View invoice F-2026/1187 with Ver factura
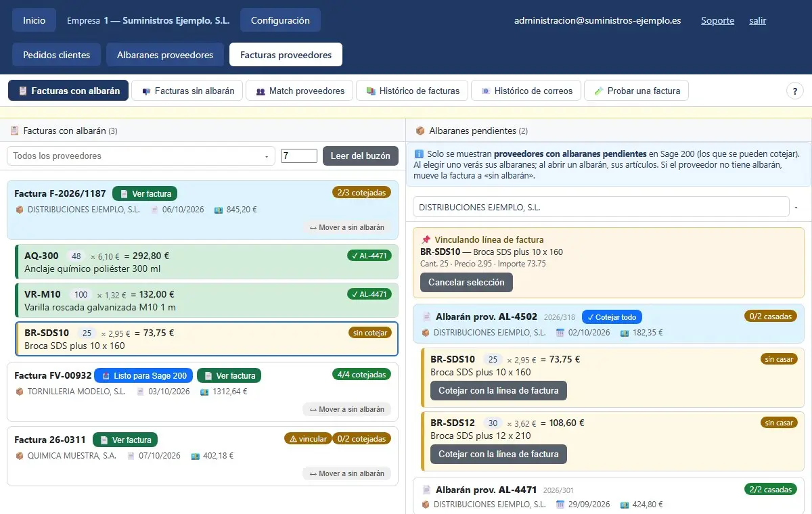Viewport: 812px width, 514px height. pyautogui.click(x=145, y=193)
